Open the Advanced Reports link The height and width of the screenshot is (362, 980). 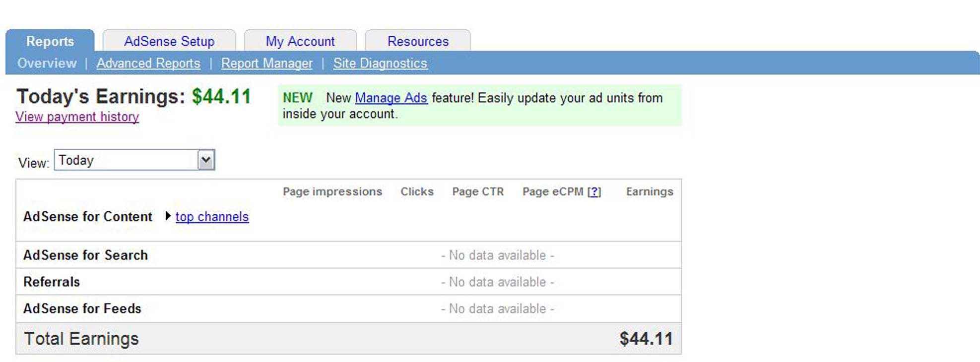[x=148, y=63]
